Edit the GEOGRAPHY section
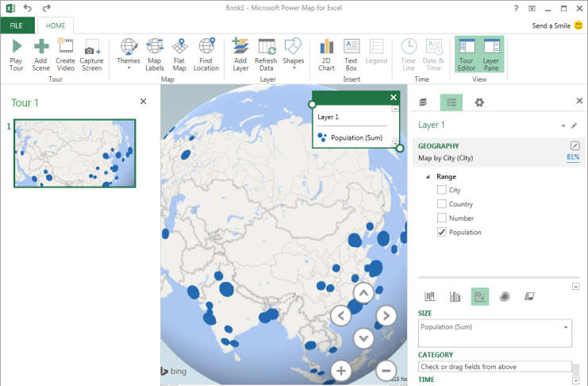The width and height of the screenshot is (588, 386). click(x=575, y=145)
